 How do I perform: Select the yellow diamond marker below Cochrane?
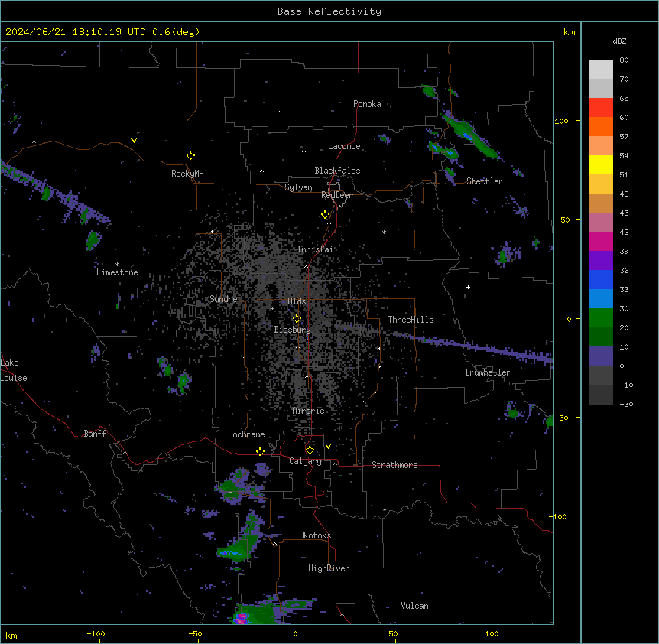pos(260,451)
